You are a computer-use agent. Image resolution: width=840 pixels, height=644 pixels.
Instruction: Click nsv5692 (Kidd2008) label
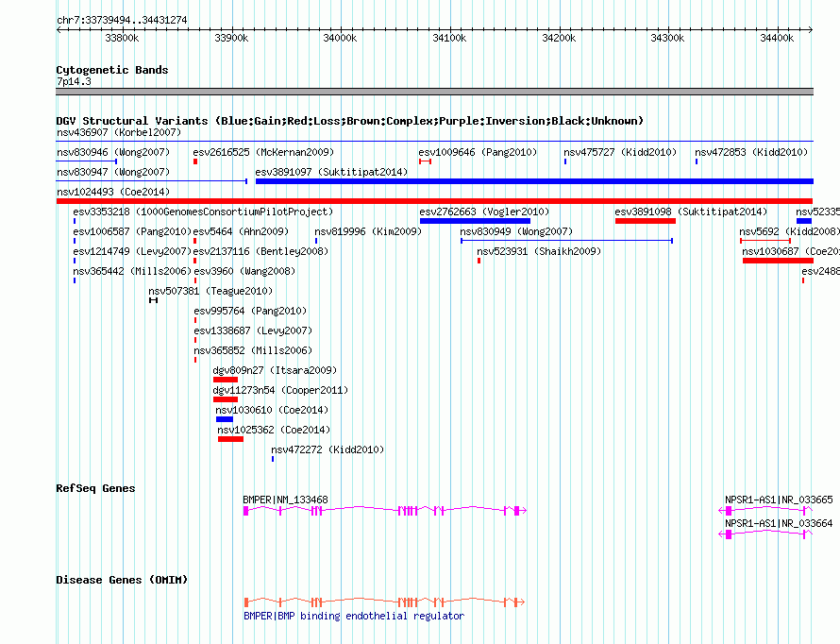pos(790,231)
